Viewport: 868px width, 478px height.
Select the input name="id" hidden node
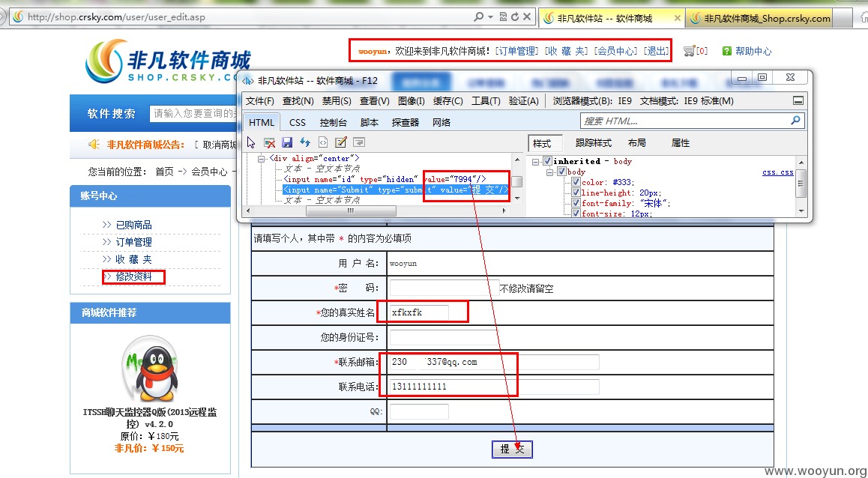[385, 179]
